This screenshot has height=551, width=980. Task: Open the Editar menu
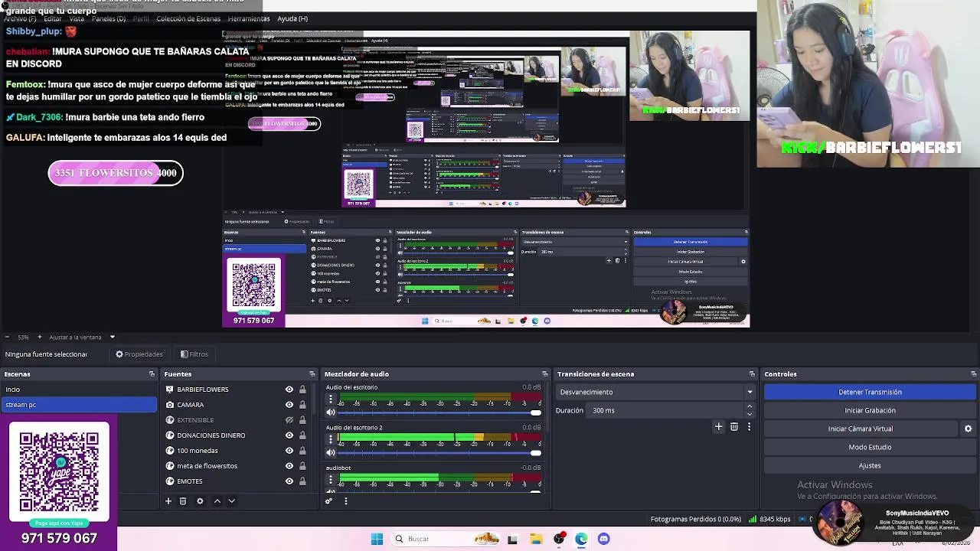click(53, 18)
